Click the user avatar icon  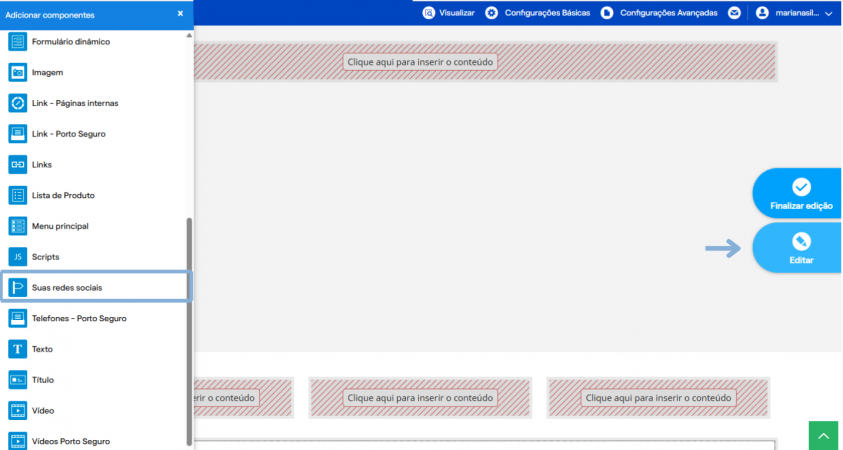click(762, 13)
